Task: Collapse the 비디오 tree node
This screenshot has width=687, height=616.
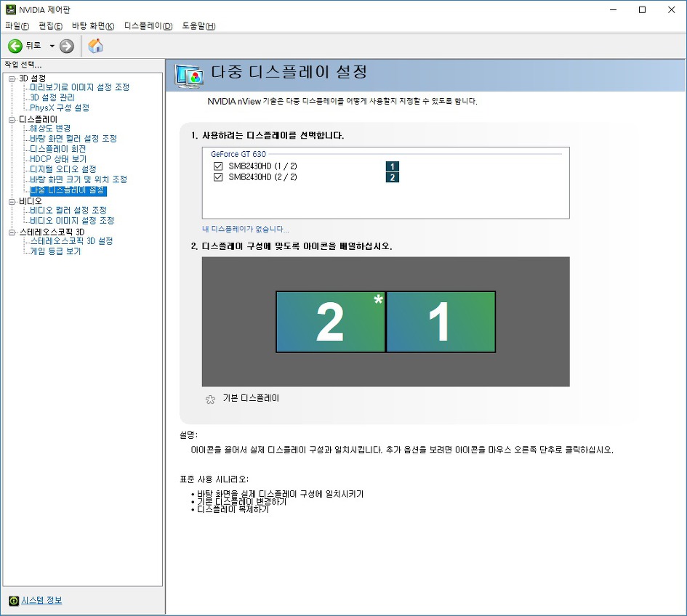Action: [12, 201]
